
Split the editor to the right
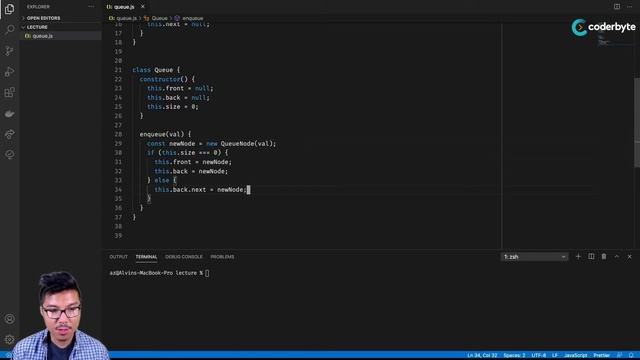617,7
